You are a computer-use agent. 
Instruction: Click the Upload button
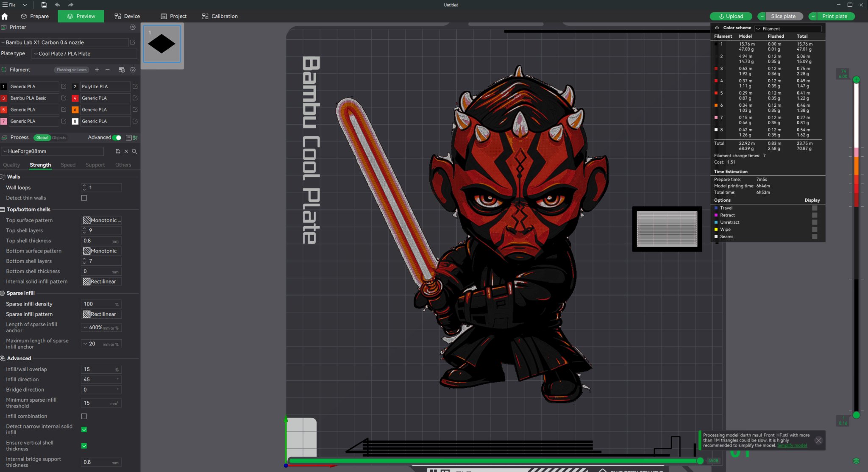731,16
